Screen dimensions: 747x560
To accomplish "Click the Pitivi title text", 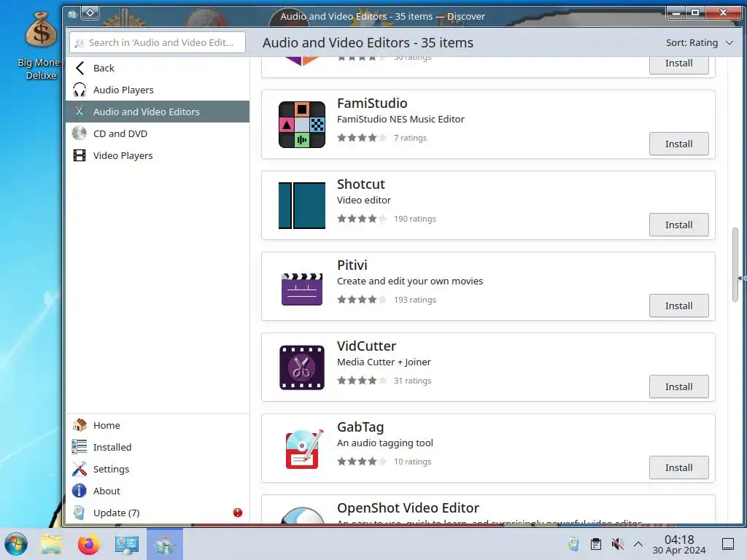I will tap(352, 265).
